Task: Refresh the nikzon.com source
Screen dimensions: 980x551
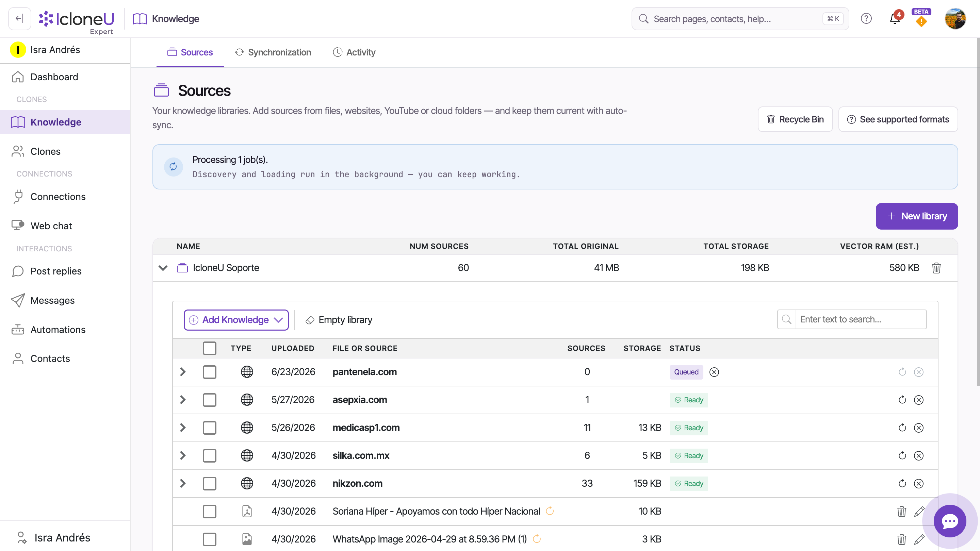Action: 902,483
